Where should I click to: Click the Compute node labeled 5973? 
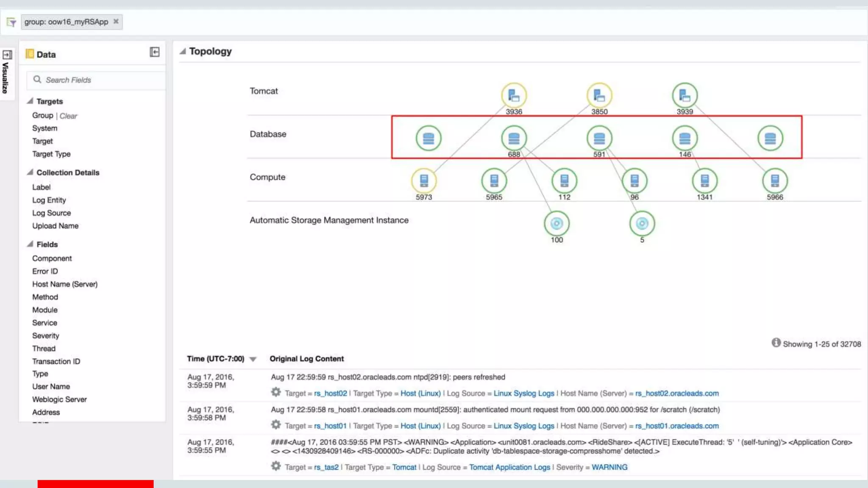(x=424, y=181)
